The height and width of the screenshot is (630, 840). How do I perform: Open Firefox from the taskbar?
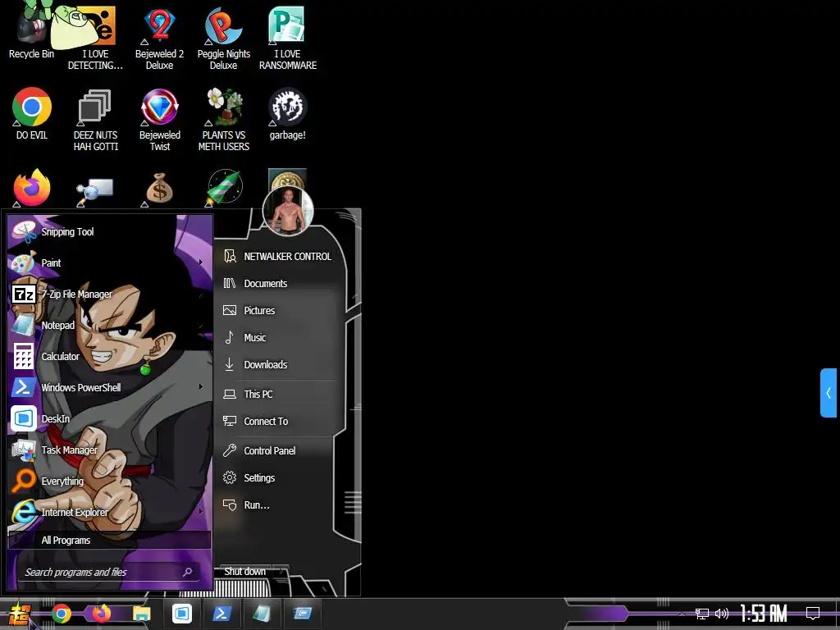click(x=101, y=614)
